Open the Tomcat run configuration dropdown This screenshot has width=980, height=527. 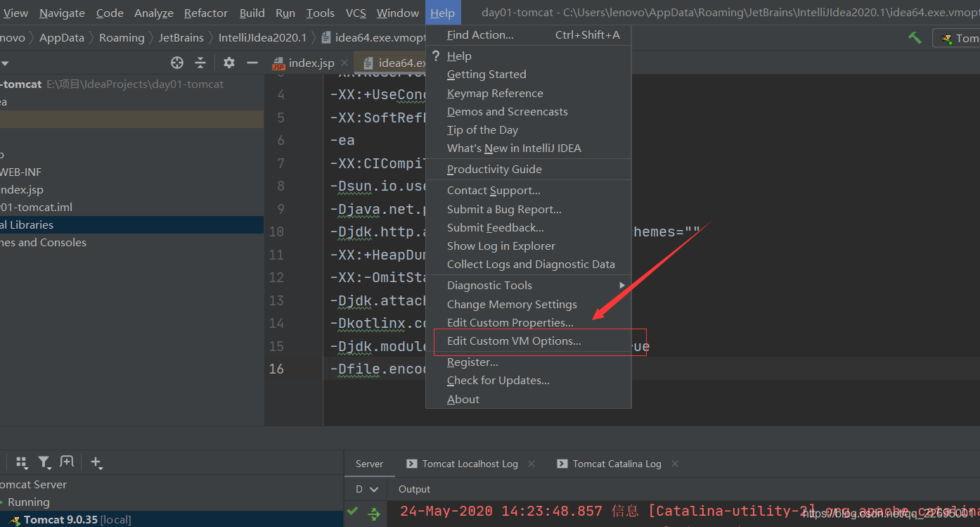point(958,38)
